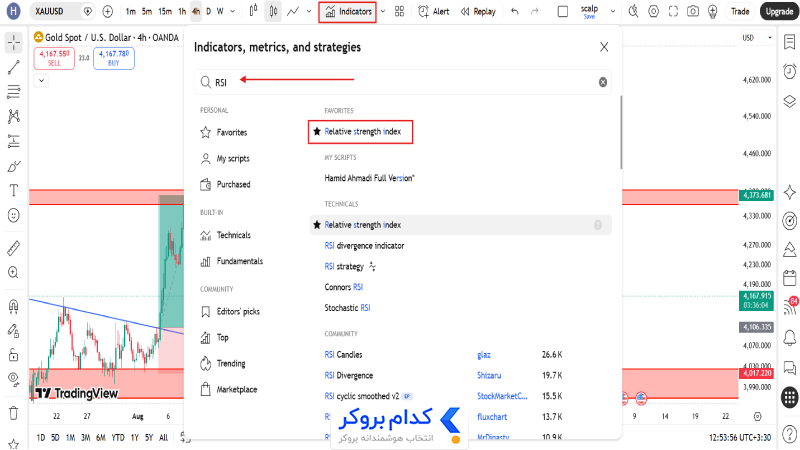Image resolution: width=800 pixels, height=450 pixels.
Task: Expand the chart style dropdown arrow
Action: click(x=309, y=11)
